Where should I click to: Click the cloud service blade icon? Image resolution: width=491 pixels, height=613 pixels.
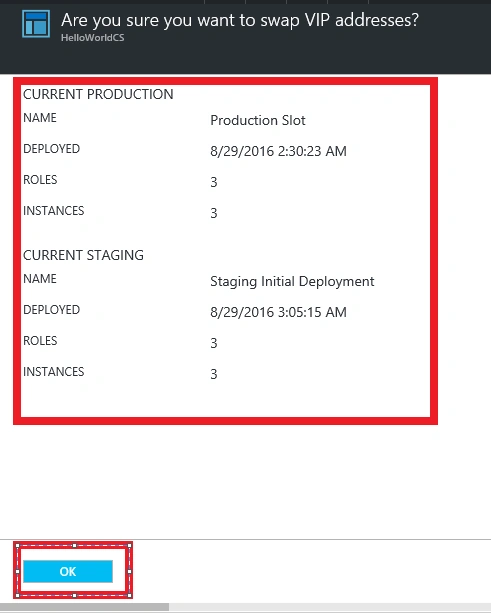(36, 24)
